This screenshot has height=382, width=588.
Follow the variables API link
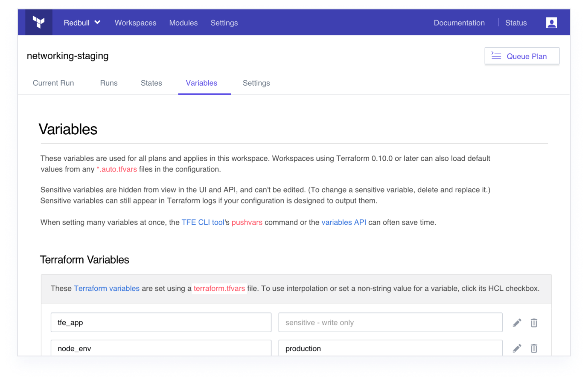(x=344, y=222)
